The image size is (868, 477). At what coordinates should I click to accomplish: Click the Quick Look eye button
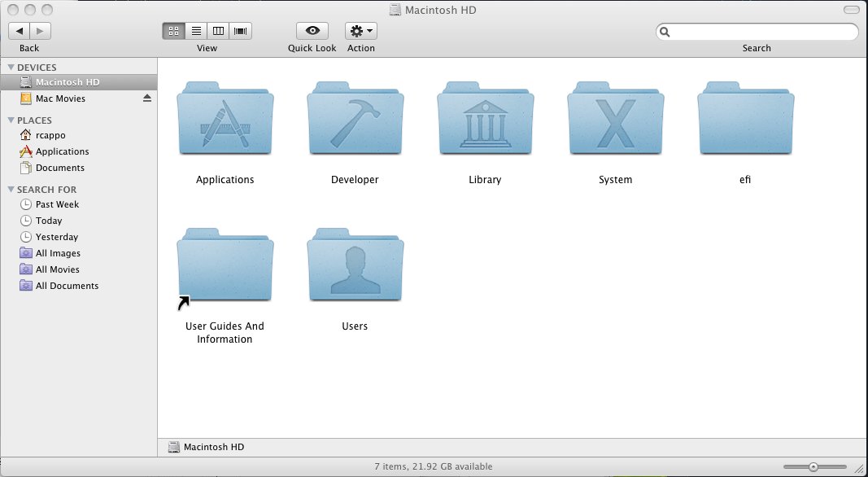(x=312, y=31)
